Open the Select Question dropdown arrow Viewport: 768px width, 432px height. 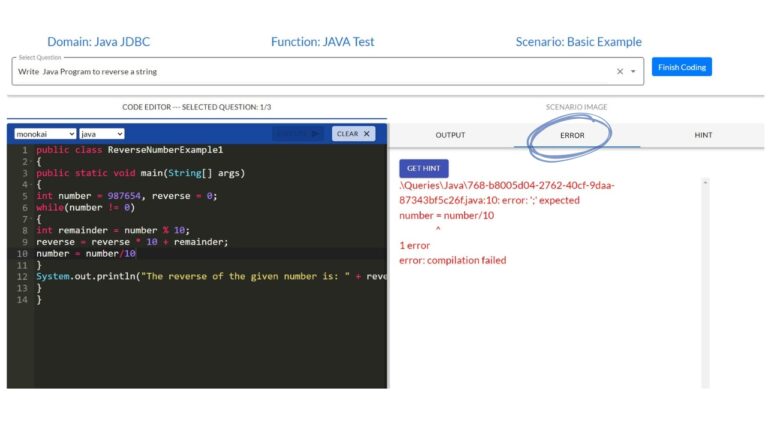[633, 72]
